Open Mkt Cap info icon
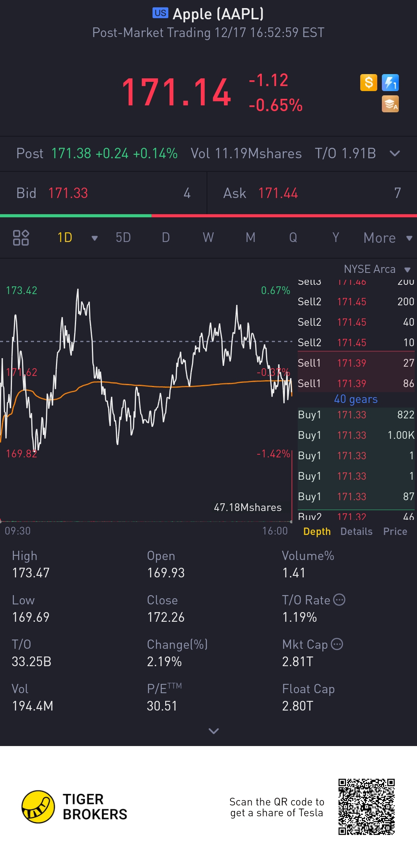The image size is (417, 868). (337, 644)
